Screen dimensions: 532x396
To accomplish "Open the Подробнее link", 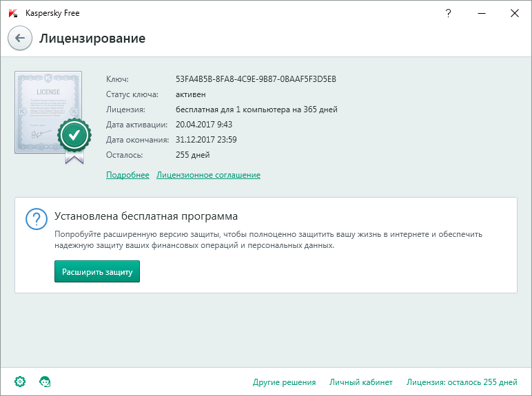I will (x=127, y=175).
